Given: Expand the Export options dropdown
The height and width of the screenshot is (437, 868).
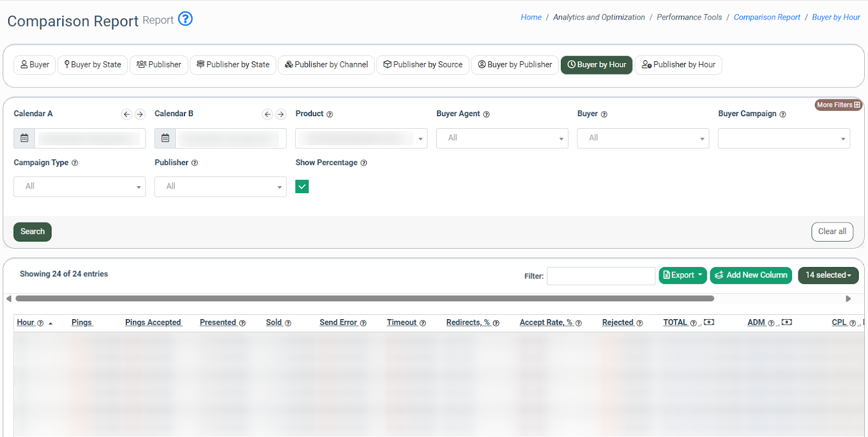Looking at the screenshot, I should (x=682, y=275).
